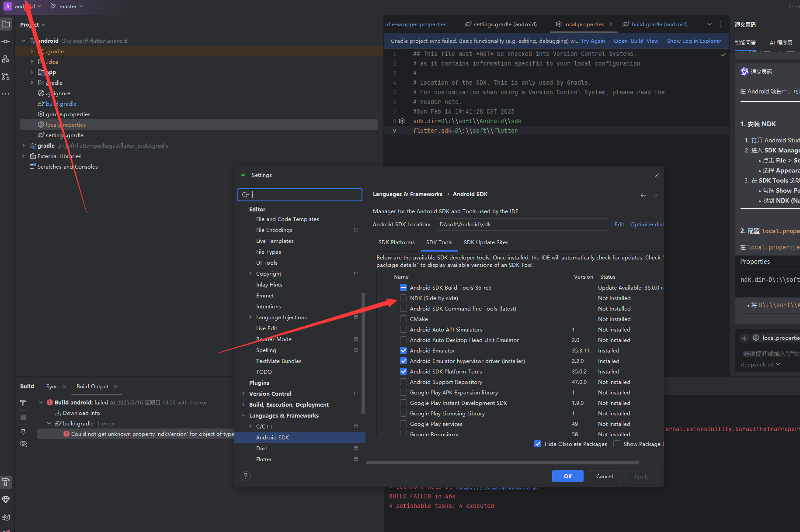Select the SDK Tools tab
800x532 pixels.
pyautogui.click(x=439, y=242)
